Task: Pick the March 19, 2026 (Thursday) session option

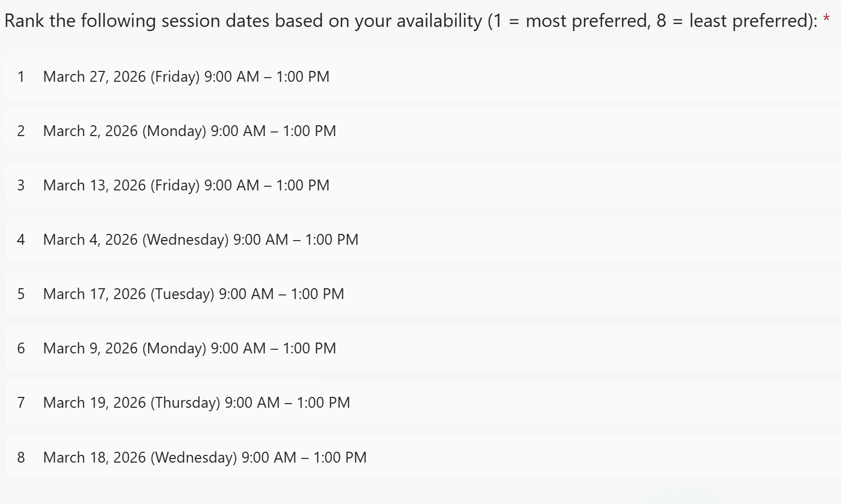Action: coord(197,403)
